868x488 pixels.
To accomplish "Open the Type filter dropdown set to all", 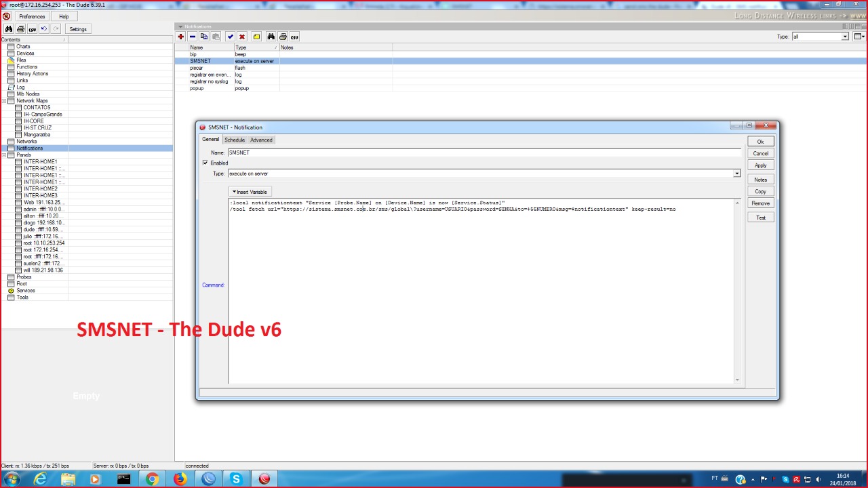I will click(x=845, y=37).
